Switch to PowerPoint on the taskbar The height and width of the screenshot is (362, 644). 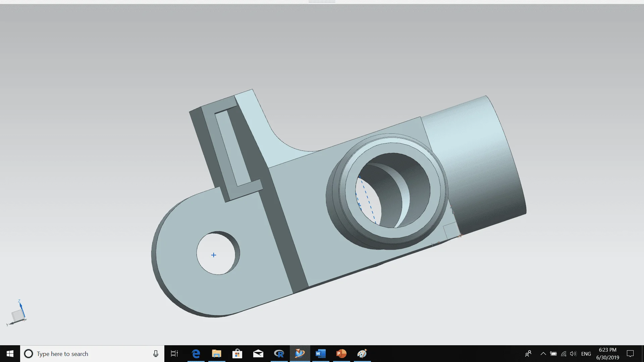341,354
